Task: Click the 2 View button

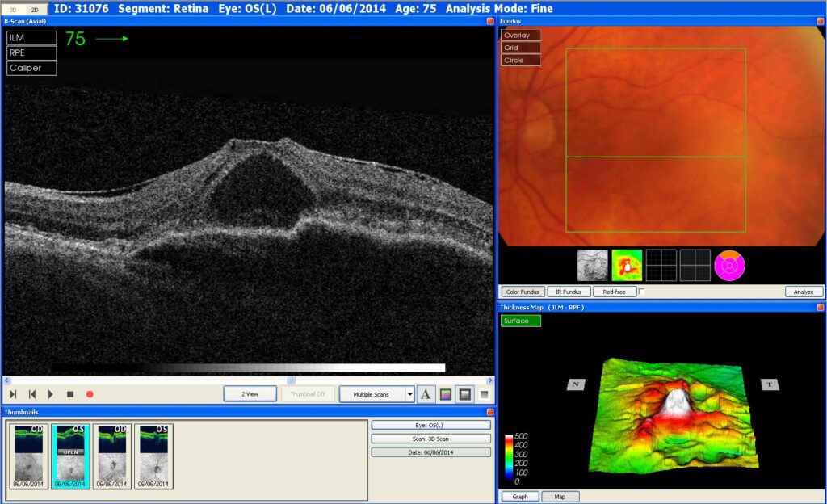Action: click(x=250, y=394)
